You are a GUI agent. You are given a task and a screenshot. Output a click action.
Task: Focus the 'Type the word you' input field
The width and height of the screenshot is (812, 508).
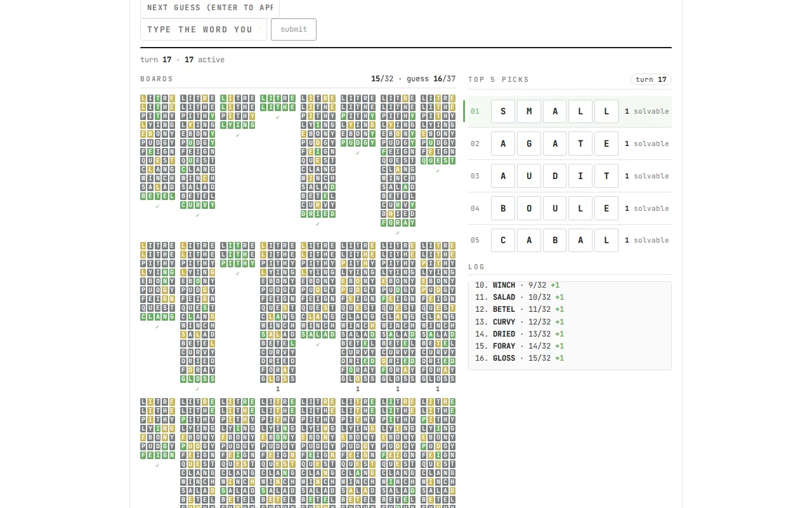pos(204,29)
